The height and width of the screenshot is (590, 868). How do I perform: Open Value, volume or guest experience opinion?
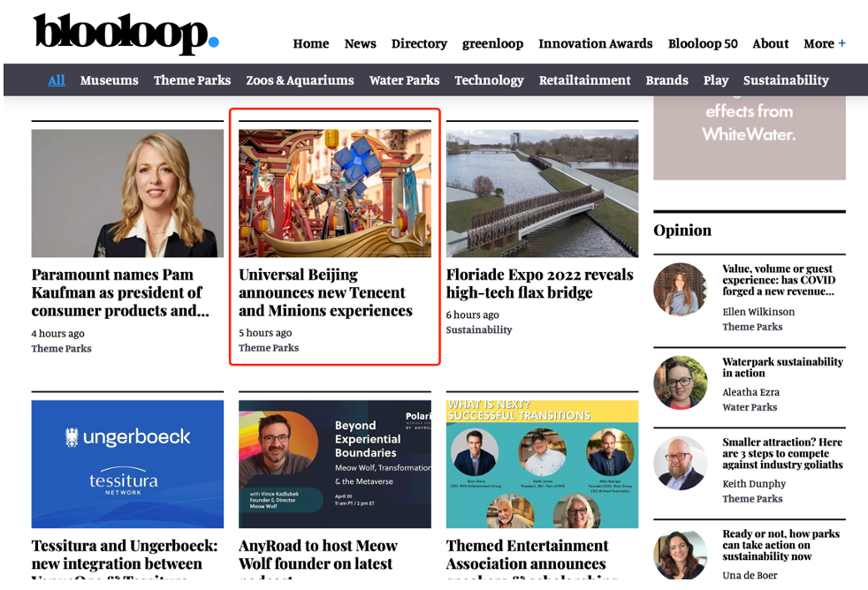[779, 280]
